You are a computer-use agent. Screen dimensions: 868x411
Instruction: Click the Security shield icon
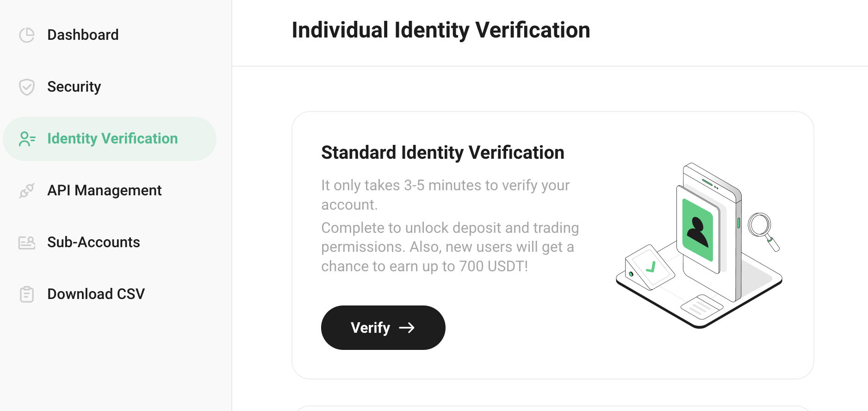click(x=27, y=87)
